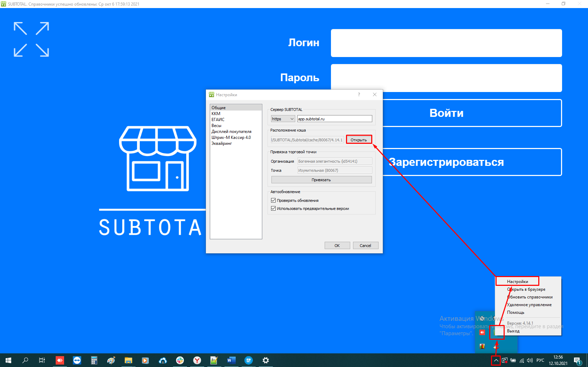Click the Логин input field
The height and width of the screenshot is (367, 588).
446,43
